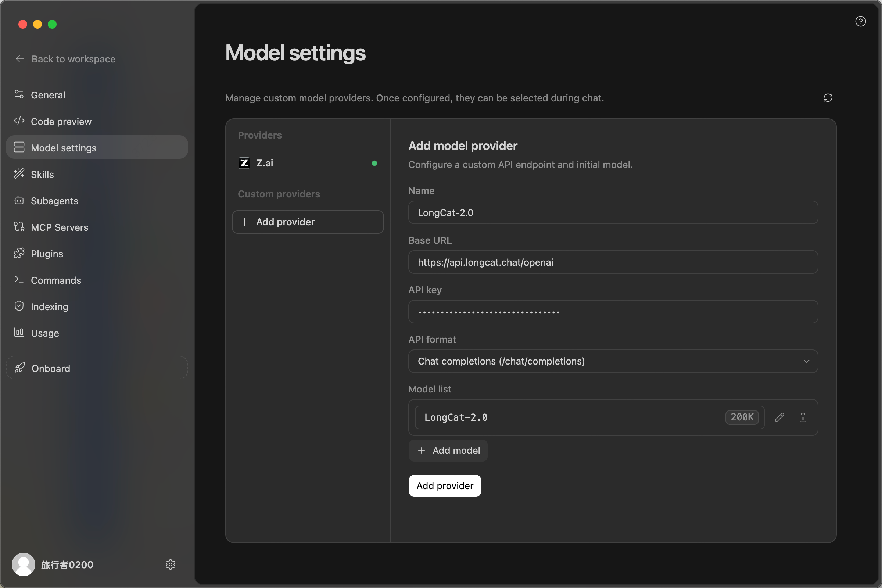The image size is (882, 588).
Task: Click Add provider under Custom providers
Action: (x=308, y=222)
